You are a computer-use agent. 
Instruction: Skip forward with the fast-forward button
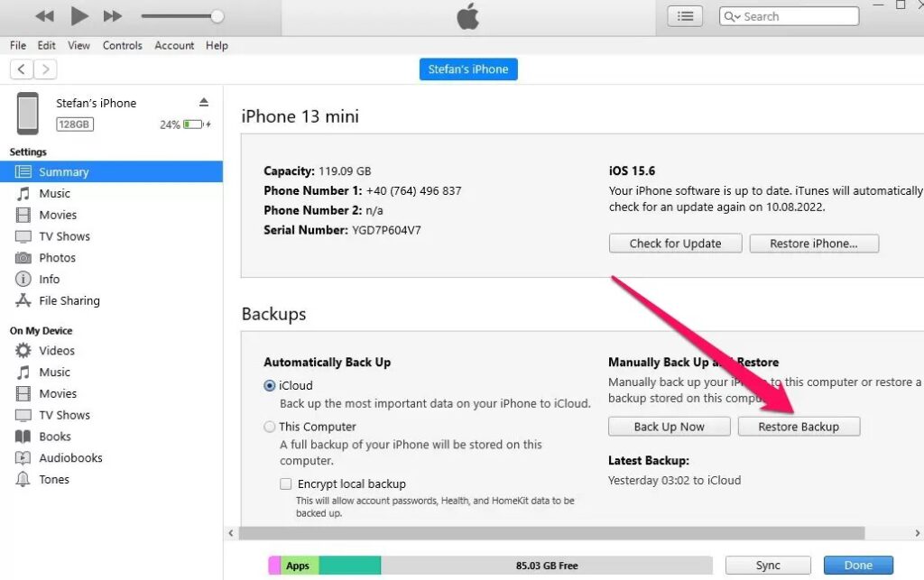[x=113, y=16]
